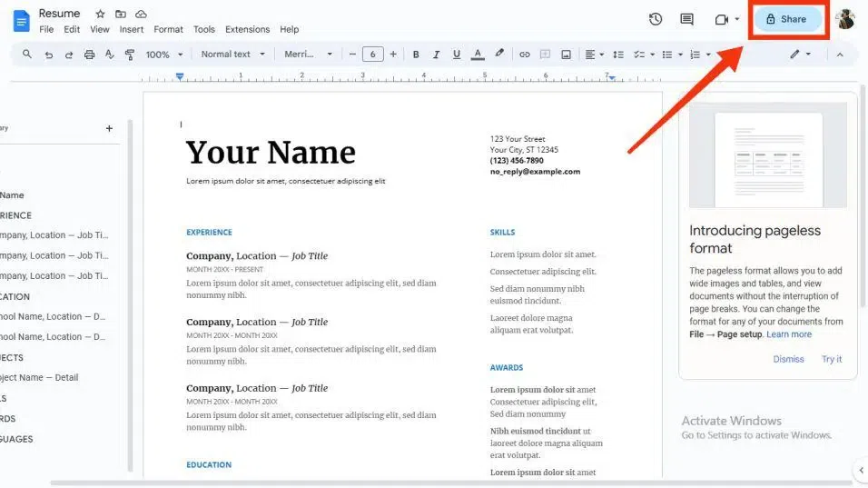Open the Format menu
This screenshot has width=868, height=488.
coord(168,29)
